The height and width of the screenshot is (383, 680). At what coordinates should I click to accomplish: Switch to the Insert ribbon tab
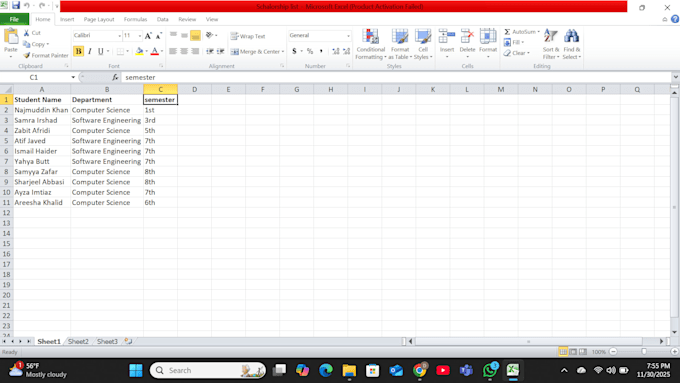(x=67, y=19)
